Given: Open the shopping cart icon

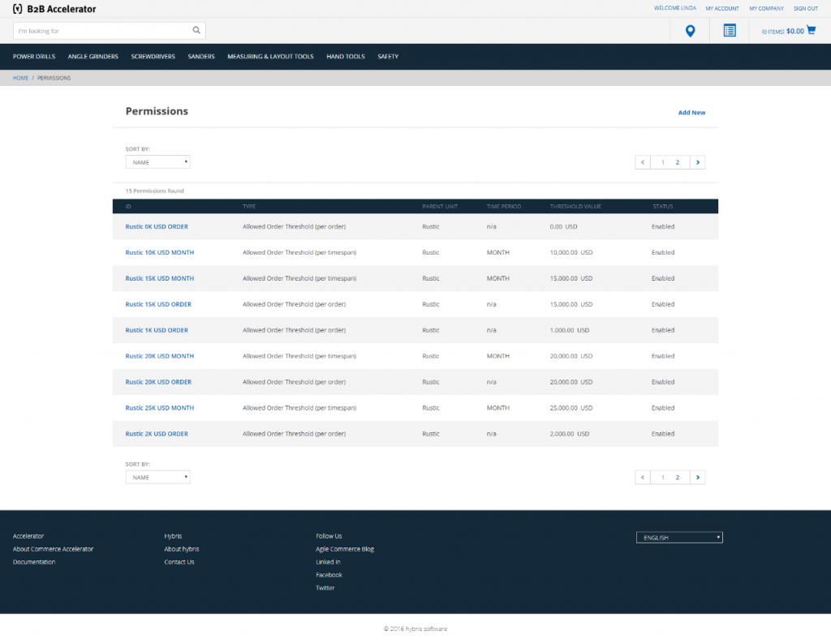Looking at the screenshot, I should 811,30.
